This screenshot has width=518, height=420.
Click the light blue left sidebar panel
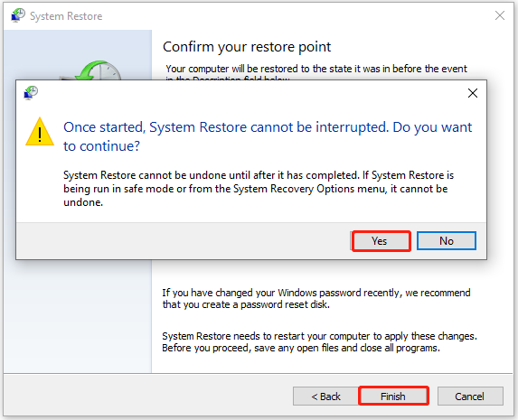pos(78,315)
